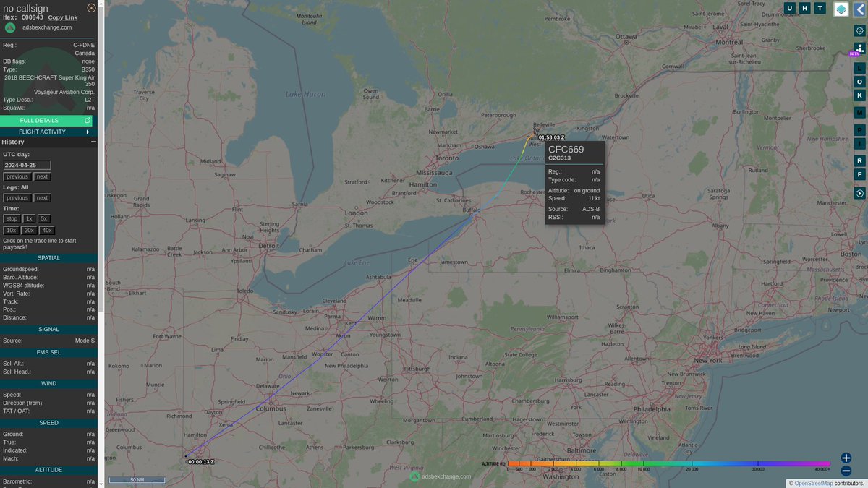Go to next UTC day
868x488 pixels.
pyautogui.click(x=43, y=176)
